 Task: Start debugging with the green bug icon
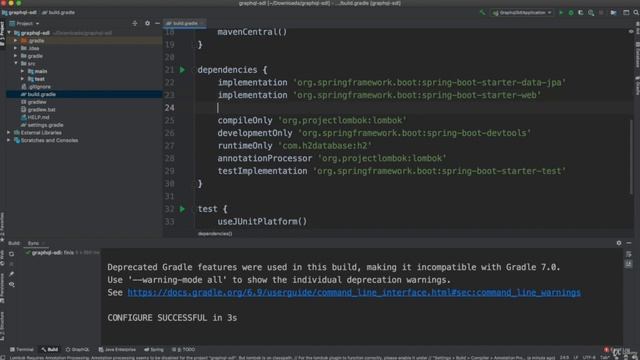pos(571,13)
